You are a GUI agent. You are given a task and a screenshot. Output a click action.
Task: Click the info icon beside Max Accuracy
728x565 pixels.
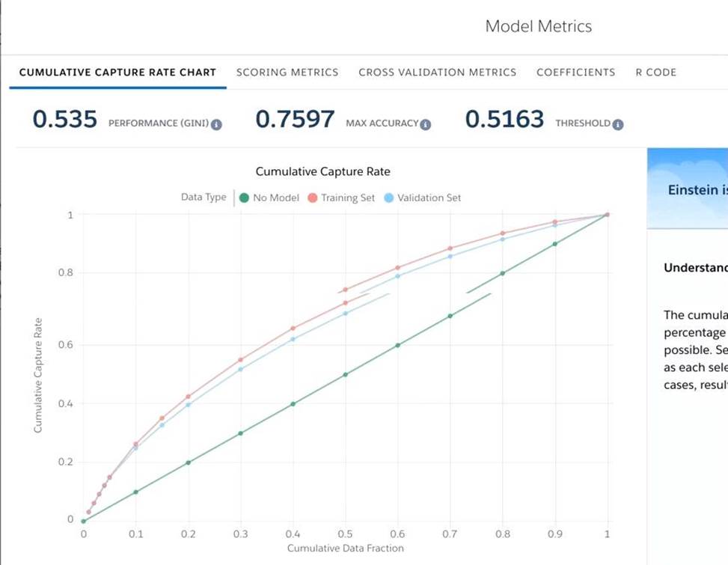coord(426,125)
